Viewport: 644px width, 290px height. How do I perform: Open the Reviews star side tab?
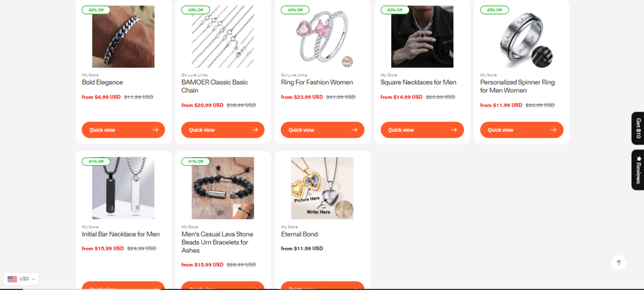(x=638, y=170)
